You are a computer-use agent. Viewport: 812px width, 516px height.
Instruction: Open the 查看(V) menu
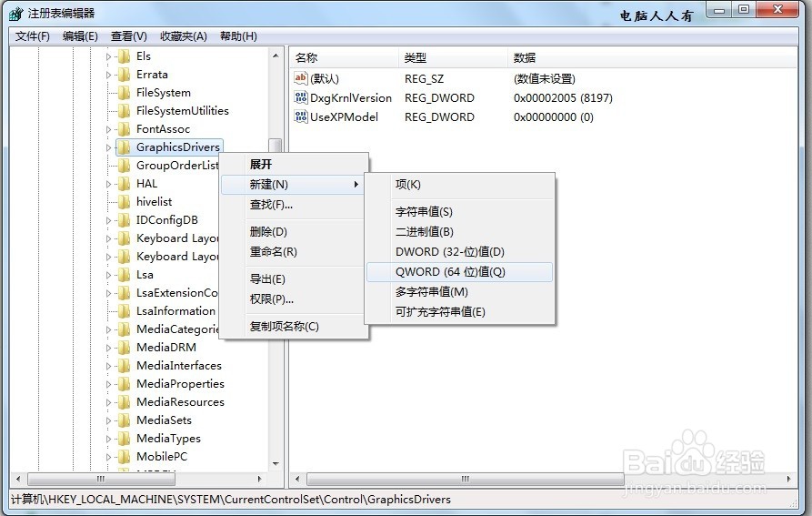tap(129, 36)
